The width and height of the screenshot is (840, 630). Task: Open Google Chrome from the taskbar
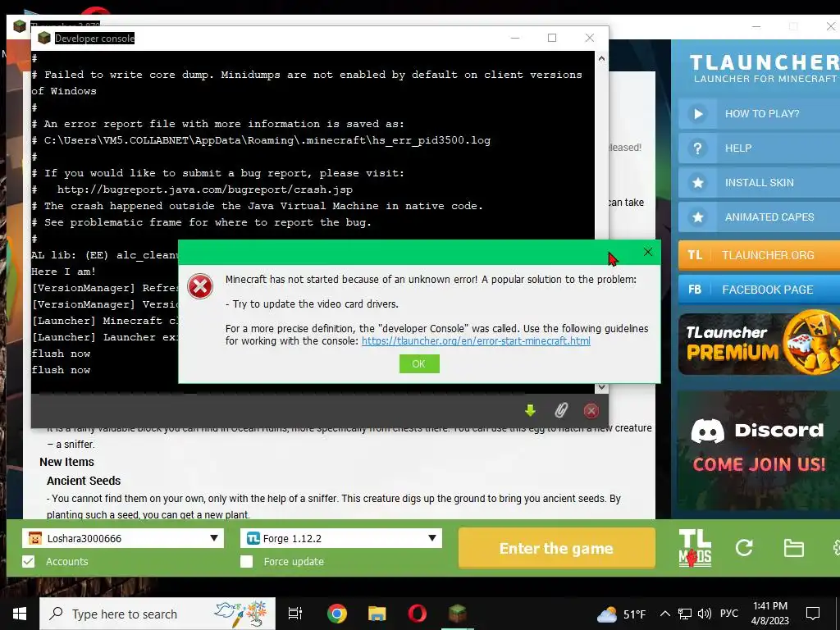click(x=337, y=614)
